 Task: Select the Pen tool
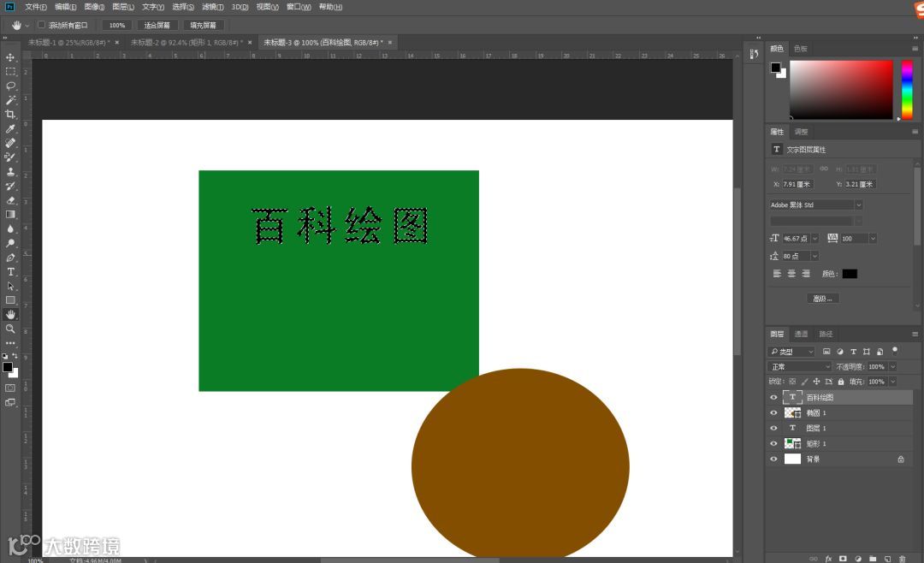[10, 258]
